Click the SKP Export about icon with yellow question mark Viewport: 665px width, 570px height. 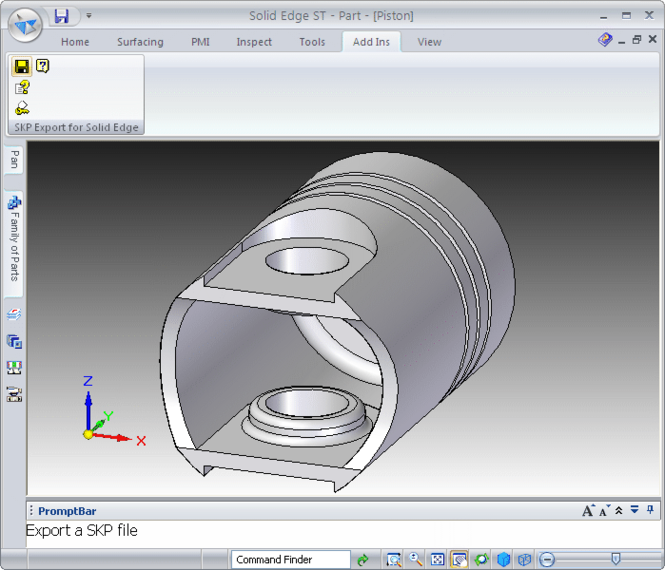click(22, 88)
